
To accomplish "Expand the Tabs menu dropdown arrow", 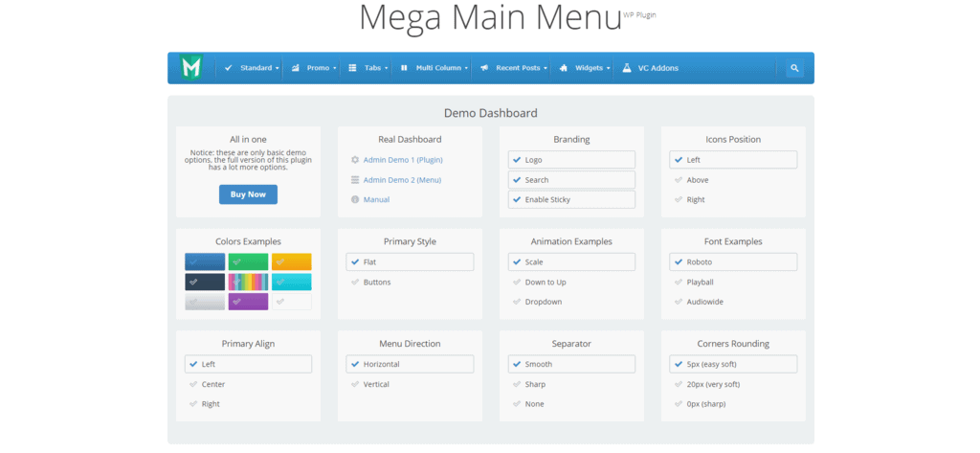I will pos(387,68).
